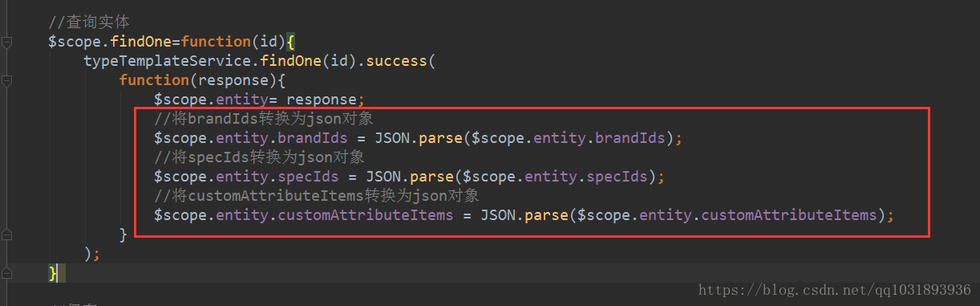Image resolution: width=980 pixels, height=306 pixels.
Task: Place cursor on comment '//查询实体'
Action: pos(88,22)
